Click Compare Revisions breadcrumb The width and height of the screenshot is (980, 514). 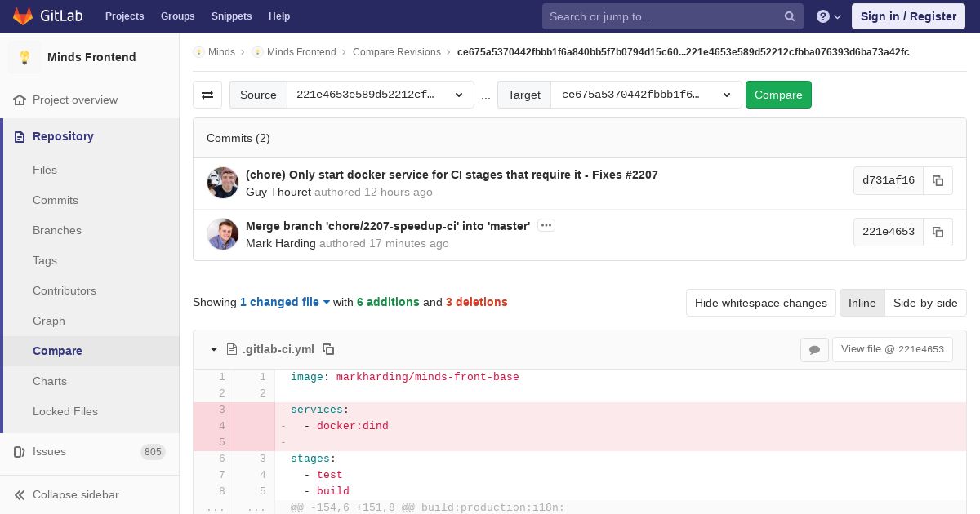tap(397, 51)
